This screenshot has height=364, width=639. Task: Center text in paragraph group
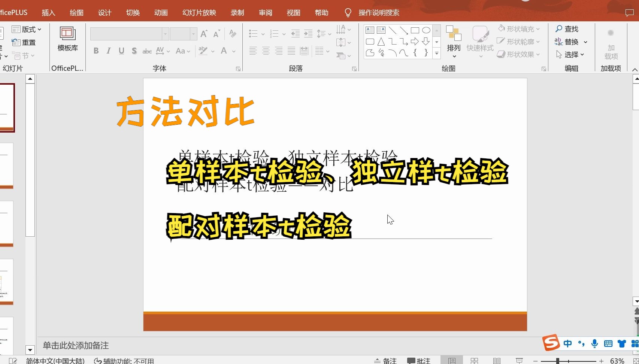(266, 51)
